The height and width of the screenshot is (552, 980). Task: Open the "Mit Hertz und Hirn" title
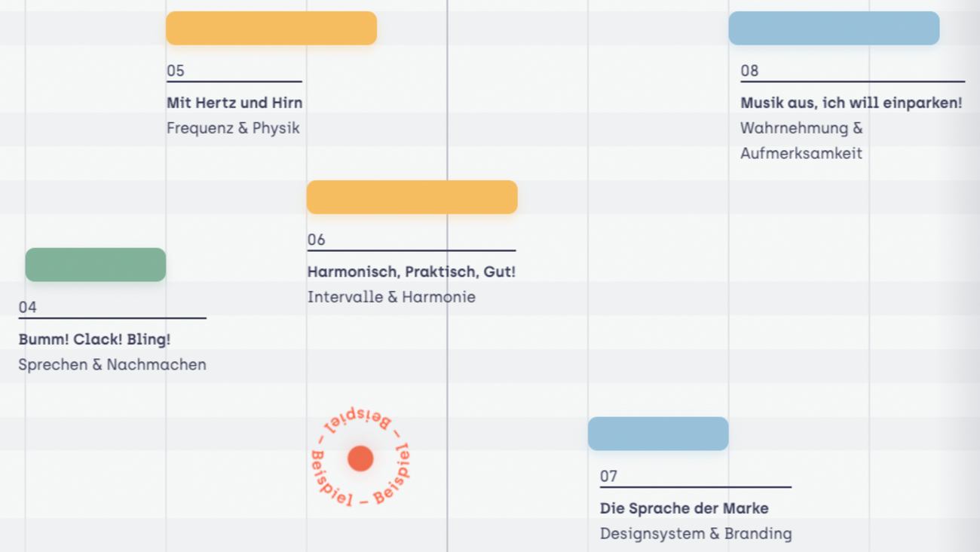tap(234, 103)
